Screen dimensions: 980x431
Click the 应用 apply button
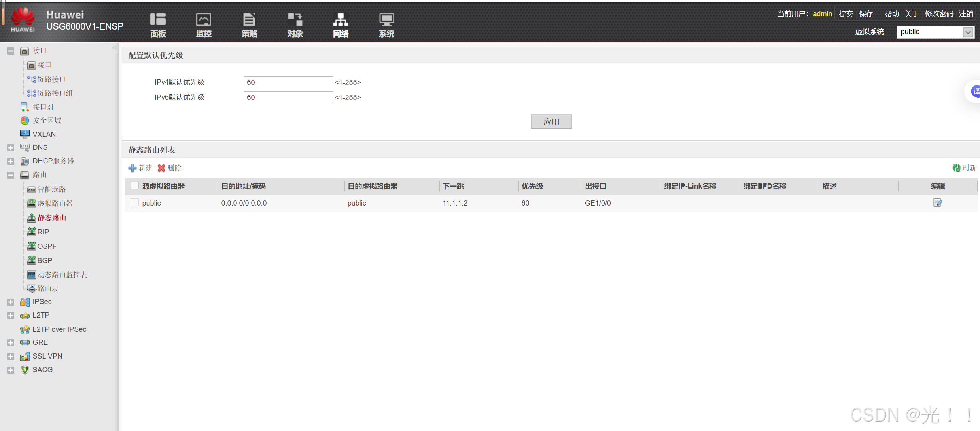point(551,121)
